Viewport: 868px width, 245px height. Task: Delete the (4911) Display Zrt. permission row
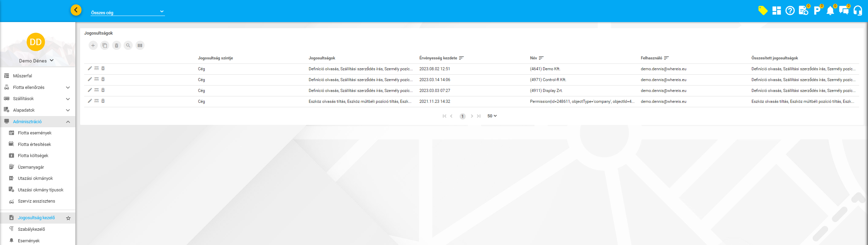point(103,90)
